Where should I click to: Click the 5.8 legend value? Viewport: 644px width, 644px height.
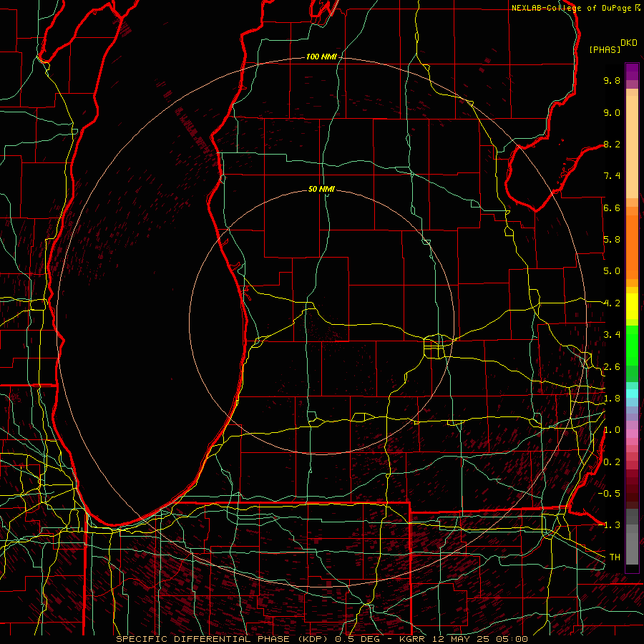(x=612, y=240)
